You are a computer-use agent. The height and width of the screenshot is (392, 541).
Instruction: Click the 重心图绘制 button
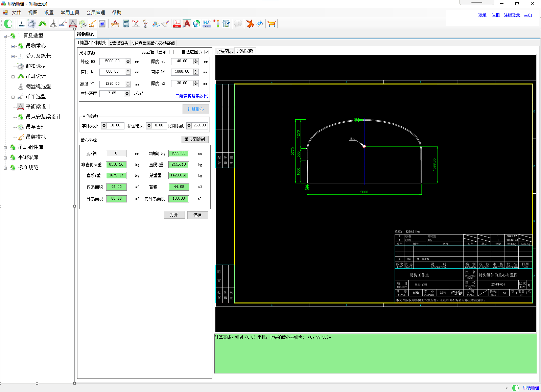(x=195, y=139)
